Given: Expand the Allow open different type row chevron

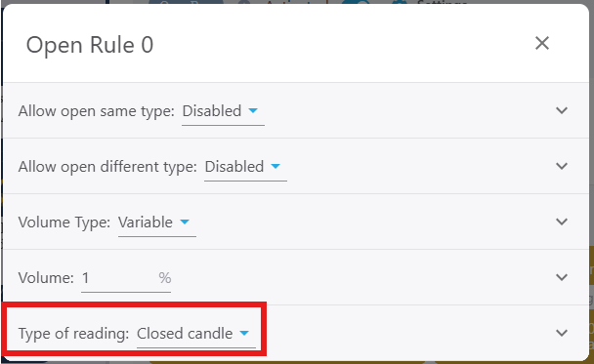Looking at the screenshot, I should 562,166.
